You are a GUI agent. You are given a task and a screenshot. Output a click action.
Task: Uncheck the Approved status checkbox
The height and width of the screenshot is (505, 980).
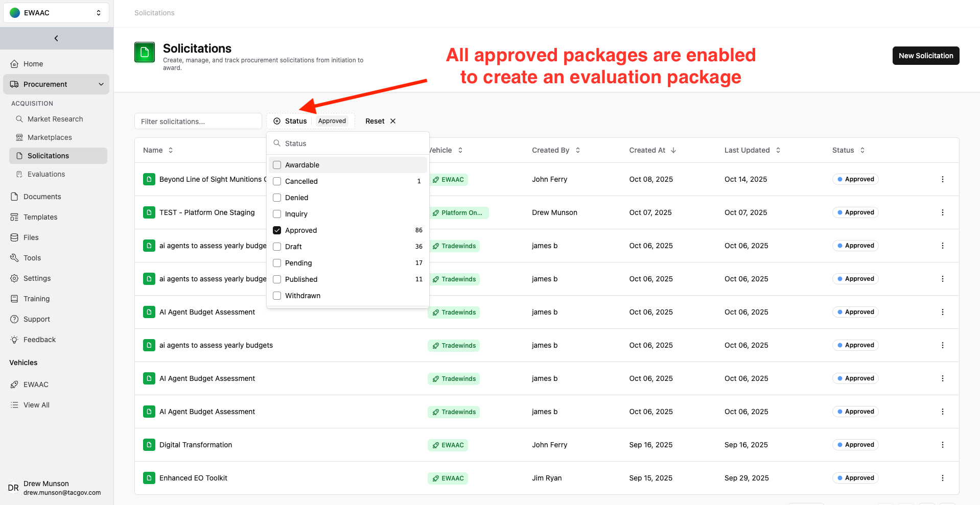(277, 230)
